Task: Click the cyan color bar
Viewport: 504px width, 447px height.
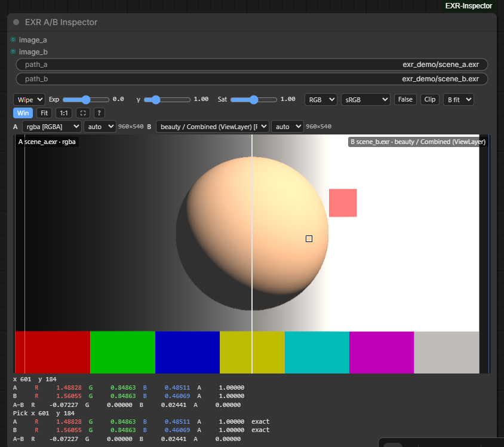Action: point(317,353)
